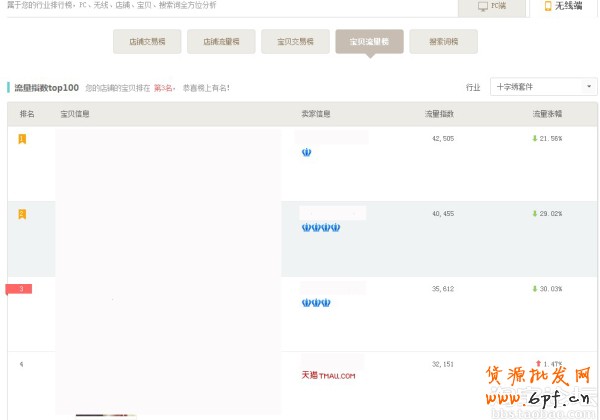The image size is (600, 420).
Task: Click the 流量涨幅 column header
Action: pos(547,114)
